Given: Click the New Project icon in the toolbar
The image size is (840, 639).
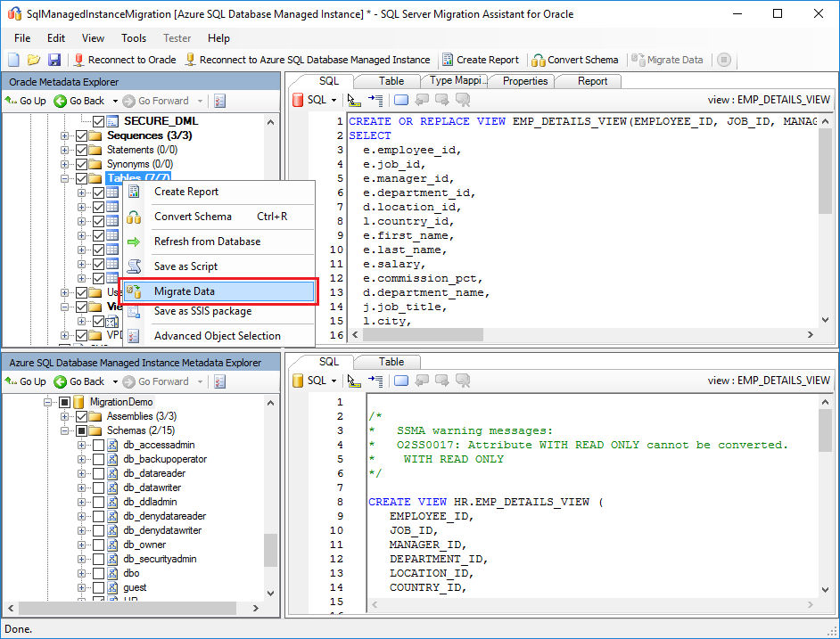Looking at the screenshot, I should (x=14, y=60).
